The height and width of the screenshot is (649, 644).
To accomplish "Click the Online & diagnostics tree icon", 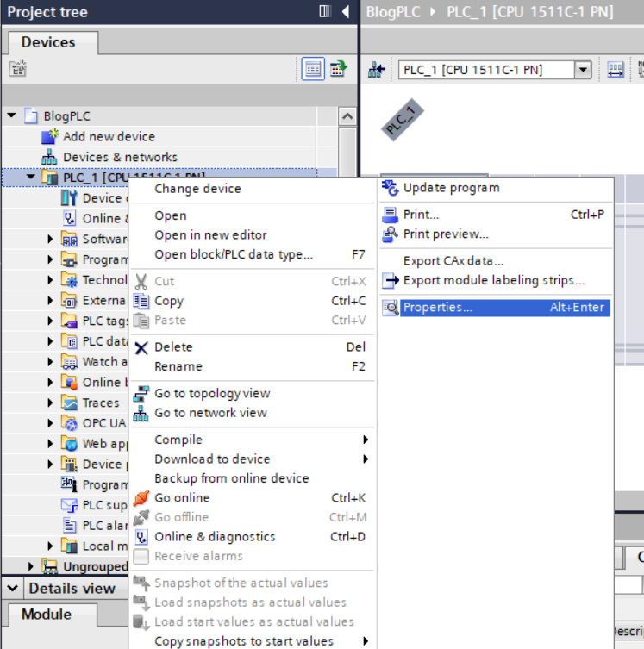I will coord(69,218).
